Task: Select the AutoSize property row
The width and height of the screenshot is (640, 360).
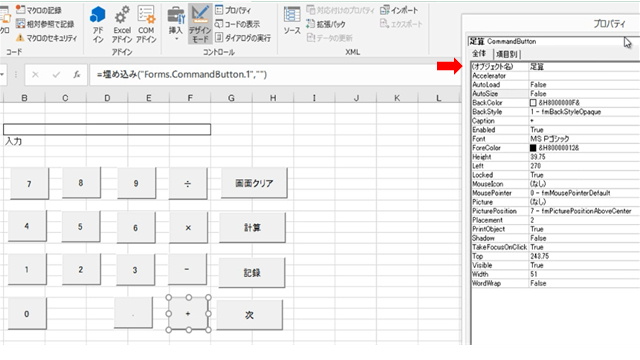Action: coord(556,93)
